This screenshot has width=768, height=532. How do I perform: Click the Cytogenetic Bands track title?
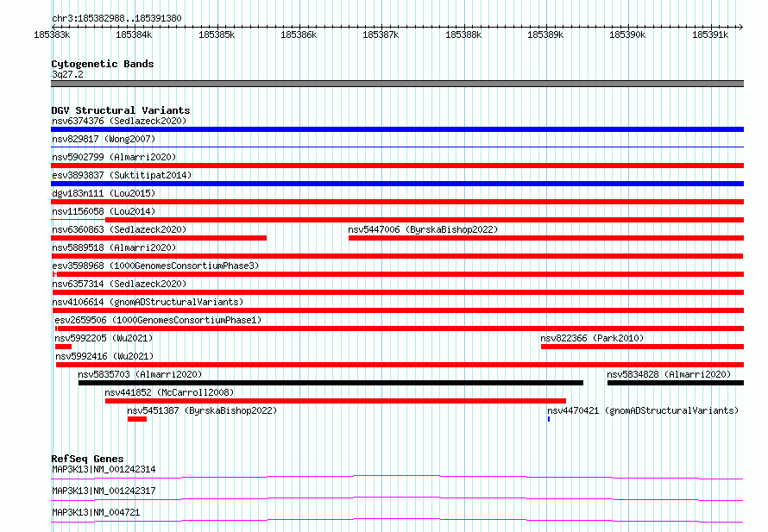click(103, 64)
